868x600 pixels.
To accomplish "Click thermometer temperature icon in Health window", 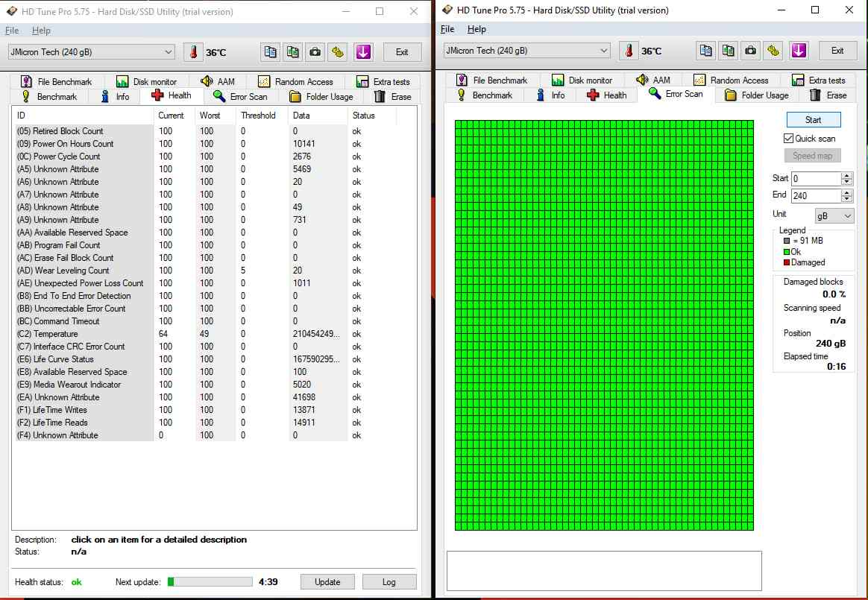I will pos(193,52).
